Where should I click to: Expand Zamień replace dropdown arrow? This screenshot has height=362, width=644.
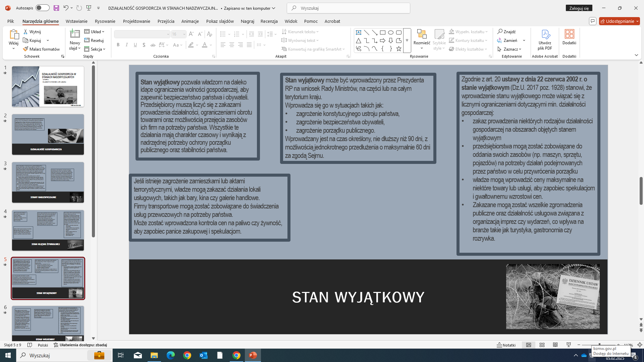pyautogui.click(x=524, y=41)
